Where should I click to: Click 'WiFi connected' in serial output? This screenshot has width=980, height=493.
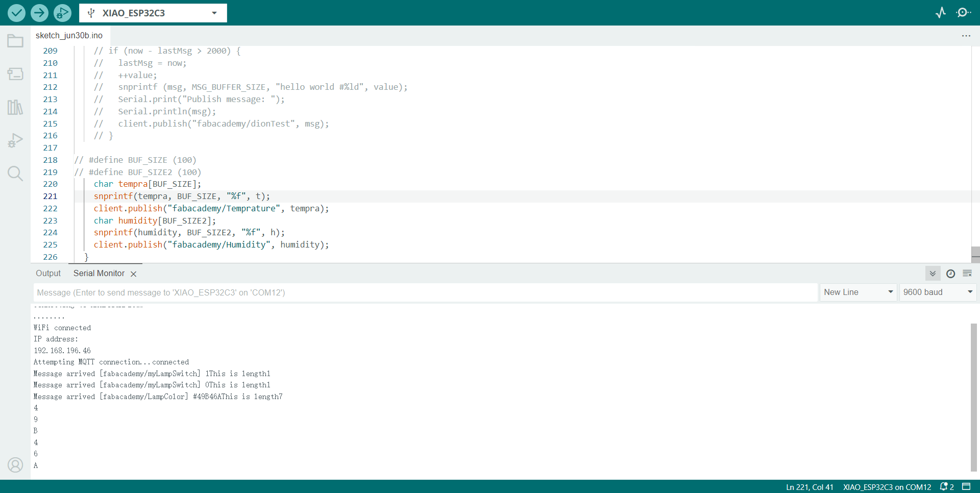tap(62, 328)
